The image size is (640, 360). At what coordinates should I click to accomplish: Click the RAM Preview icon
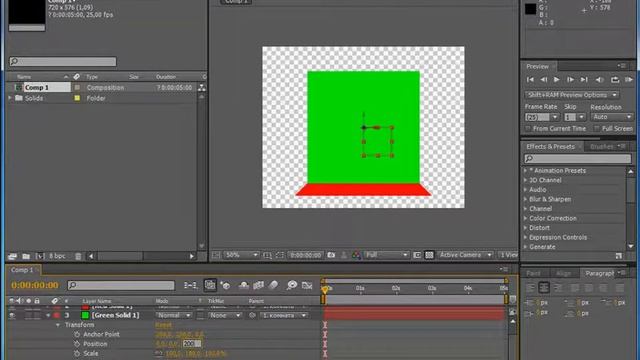tap(629, 80)
